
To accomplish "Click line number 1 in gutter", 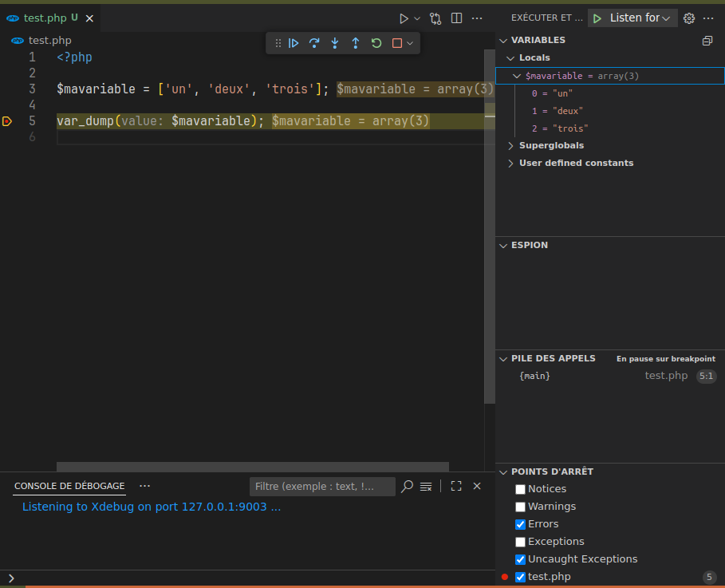I will coord(32,57).
